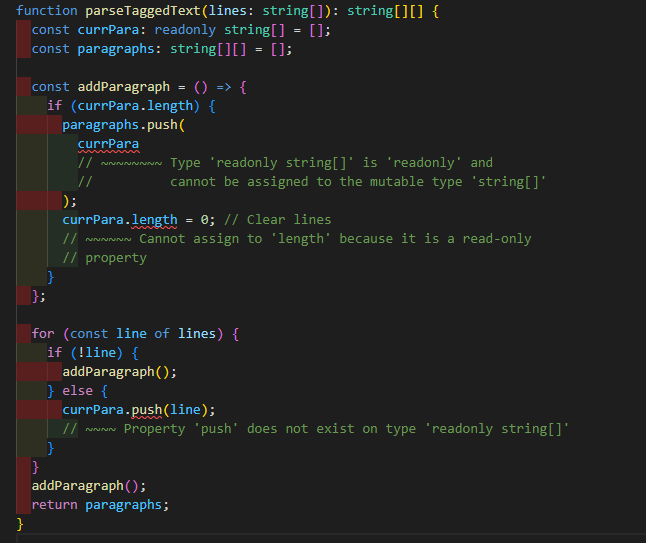
Task: Click the 'lines' parameter in the function signature
Action: click(227, 11)
